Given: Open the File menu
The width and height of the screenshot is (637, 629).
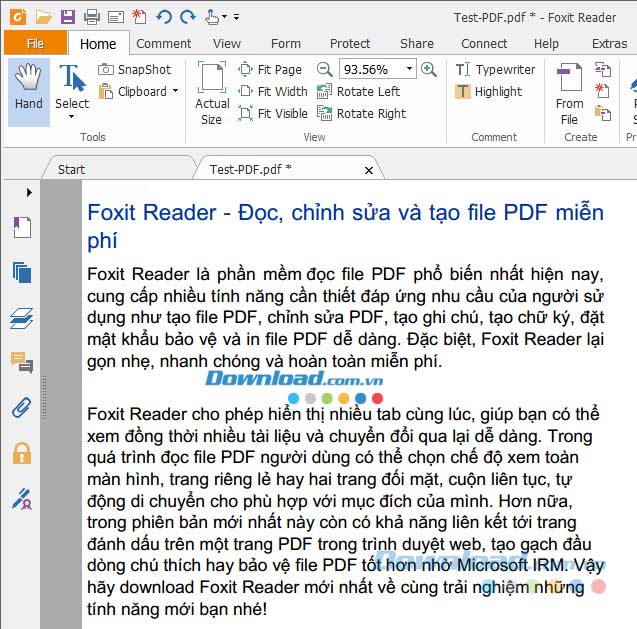Looking at the screenshot, I should click(x=35, y=43).
